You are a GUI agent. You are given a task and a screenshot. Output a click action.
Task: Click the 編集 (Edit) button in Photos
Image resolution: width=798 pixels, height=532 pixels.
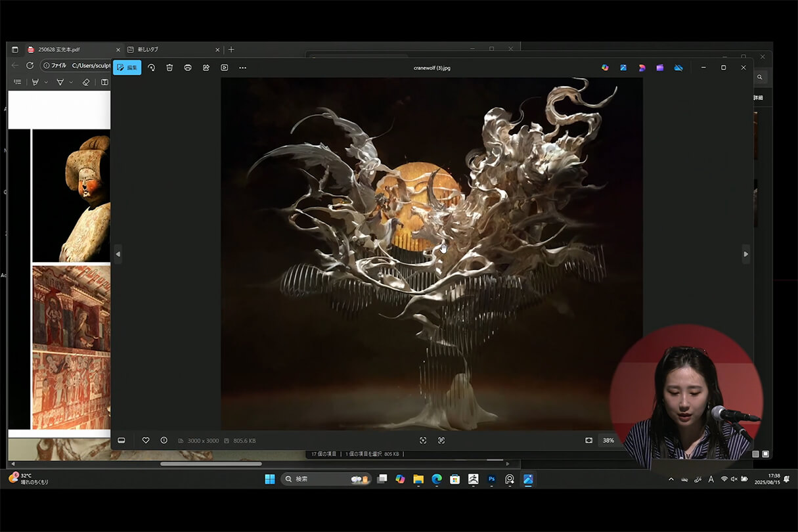tap(127, 68)
